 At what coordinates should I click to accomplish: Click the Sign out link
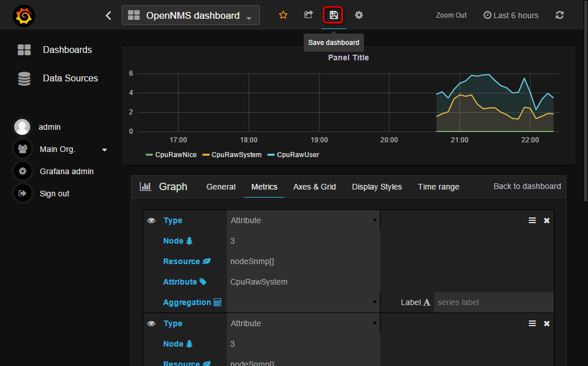(55, 194)
